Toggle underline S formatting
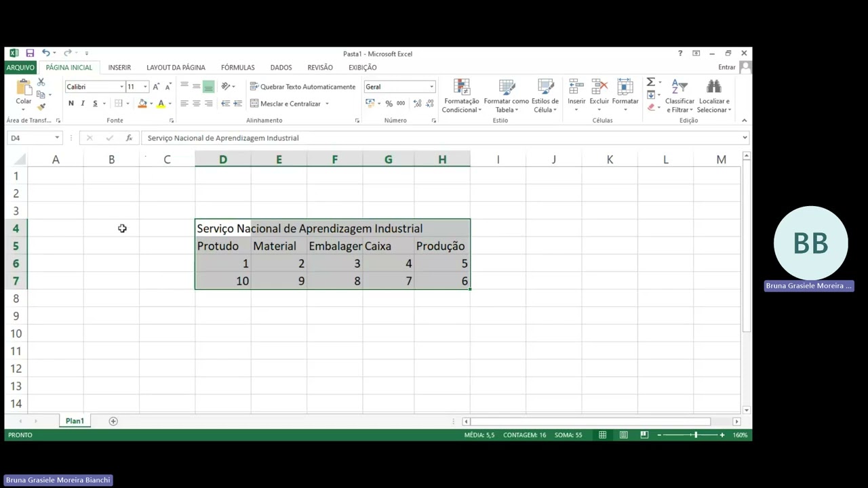Screen dimensions: 868x488 click(95, 104)
